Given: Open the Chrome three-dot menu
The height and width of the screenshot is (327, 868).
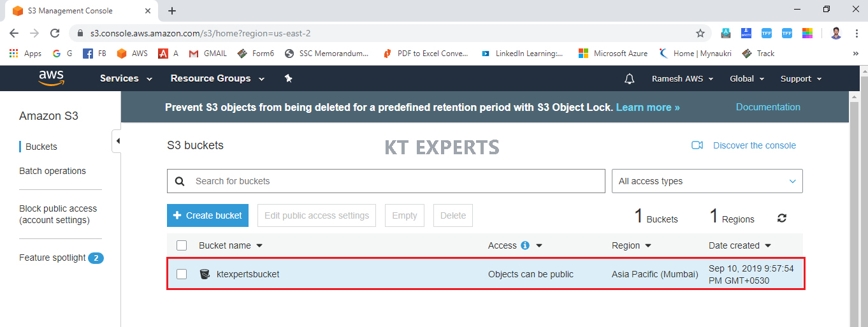Looking at the screenshot, I should [857, 33].
